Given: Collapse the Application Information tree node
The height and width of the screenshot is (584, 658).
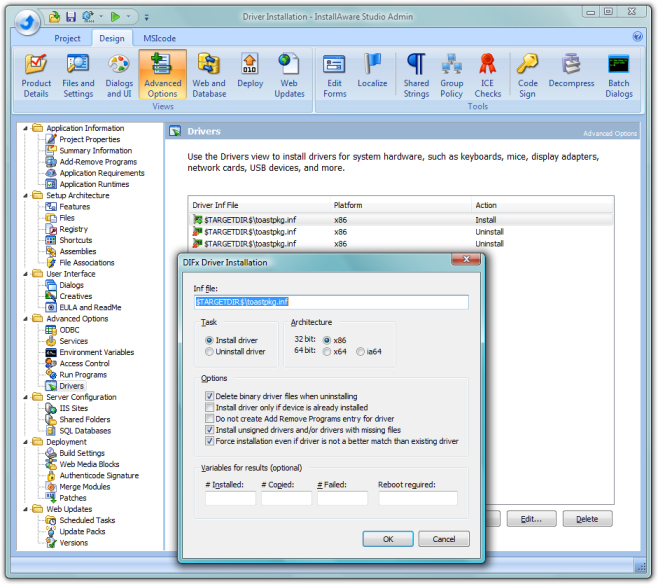Looking at the screenshot, I should coord(25,128).
